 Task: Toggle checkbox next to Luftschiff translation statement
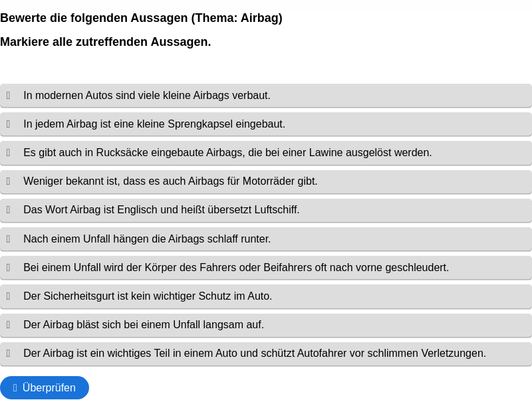click(x=8, y=210)
